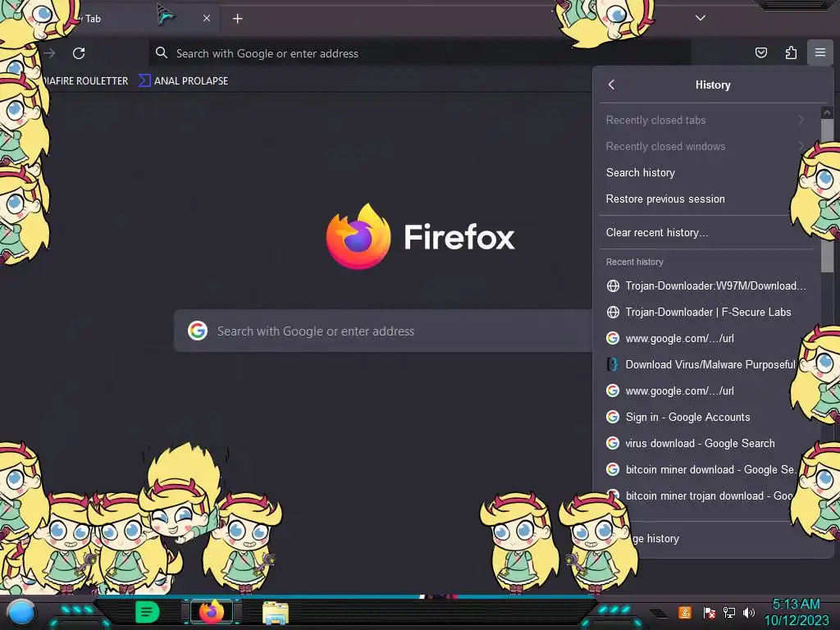840x630 pixels.
Task: Open the green Spotify-style taskbar icon
Action: [x=148, y=612]
